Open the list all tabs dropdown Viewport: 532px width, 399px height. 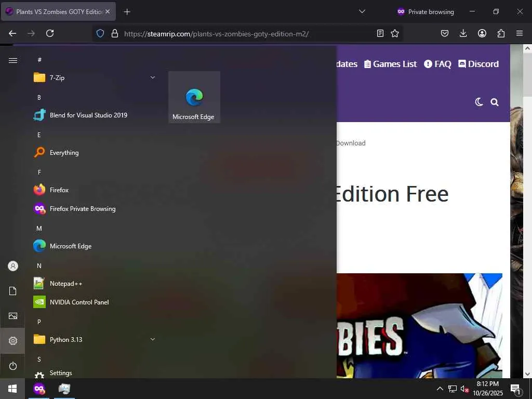[362, 11]
